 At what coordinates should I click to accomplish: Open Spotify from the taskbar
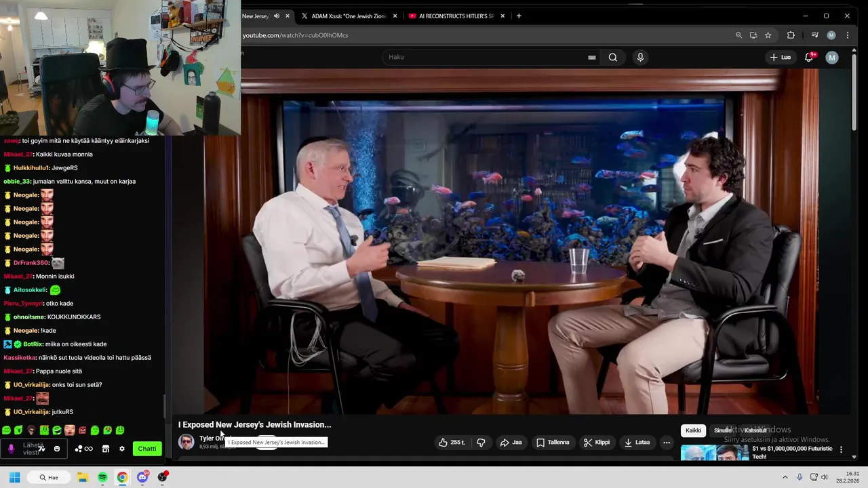(102, 477)
